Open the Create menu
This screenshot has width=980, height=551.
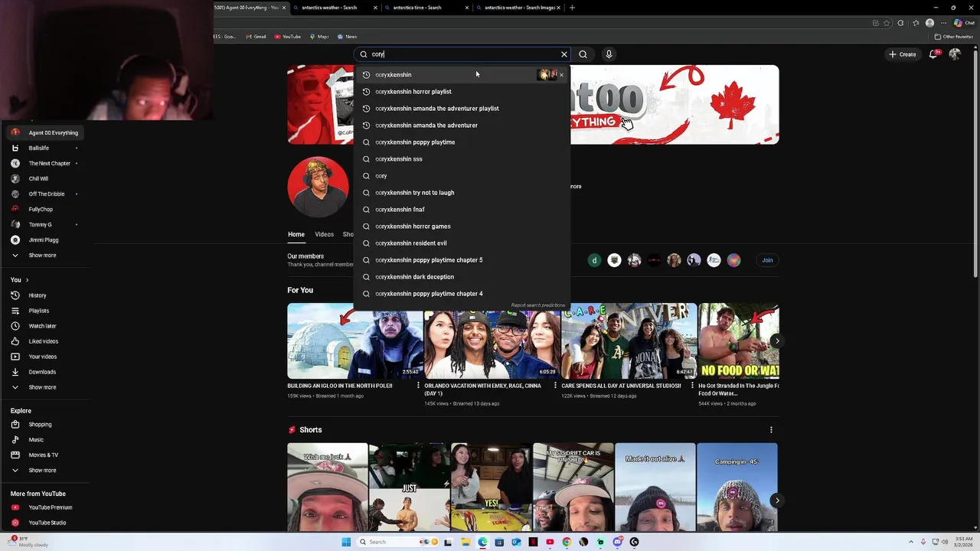902,54
